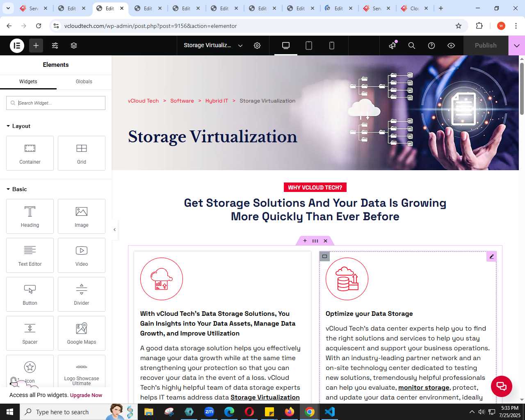Click the Software breadcrumb link
The height and width of the screenshot is (420, 525).
182,101
